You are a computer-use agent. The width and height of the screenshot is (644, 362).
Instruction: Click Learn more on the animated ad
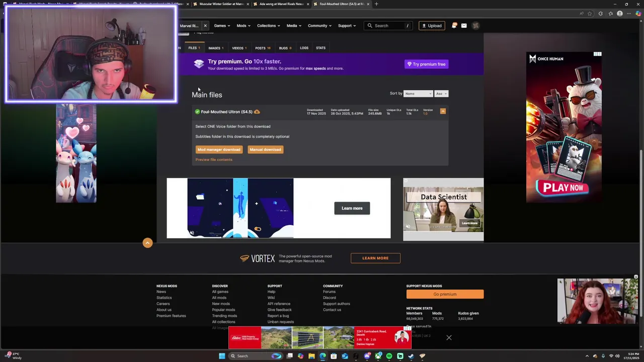click(x=352, y=208)
